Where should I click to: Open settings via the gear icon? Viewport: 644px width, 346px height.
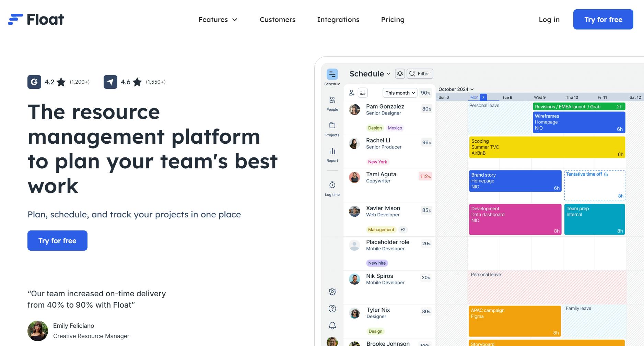[x=332, y=291]
